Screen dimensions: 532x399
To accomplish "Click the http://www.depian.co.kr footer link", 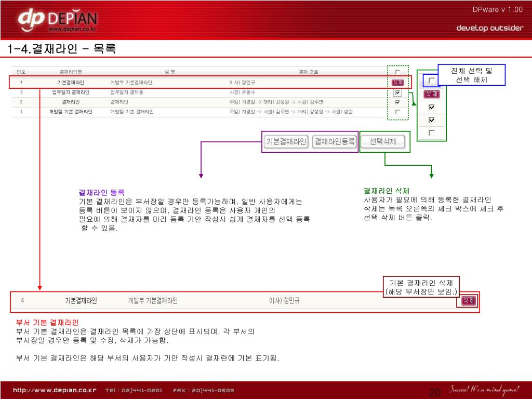I will [55, 390].
